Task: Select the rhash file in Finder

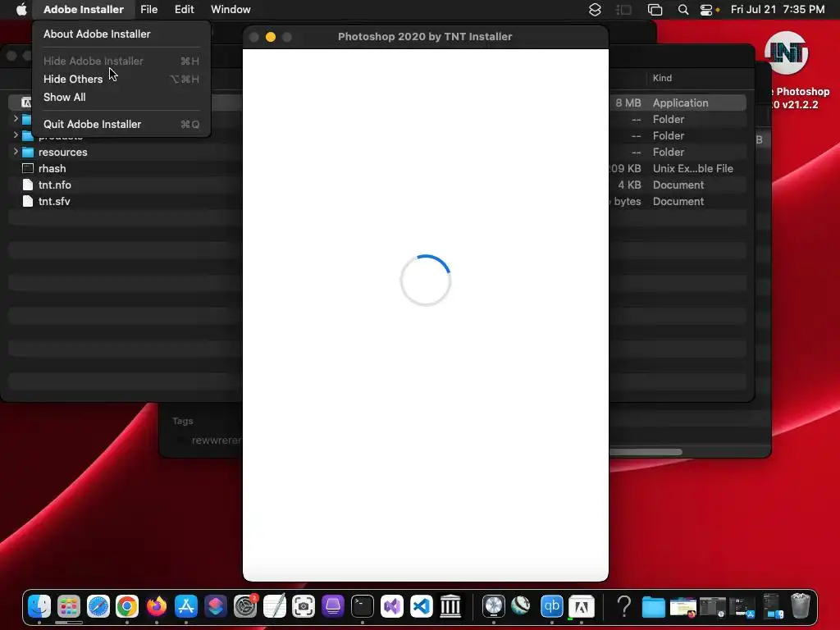Action: 52,168
